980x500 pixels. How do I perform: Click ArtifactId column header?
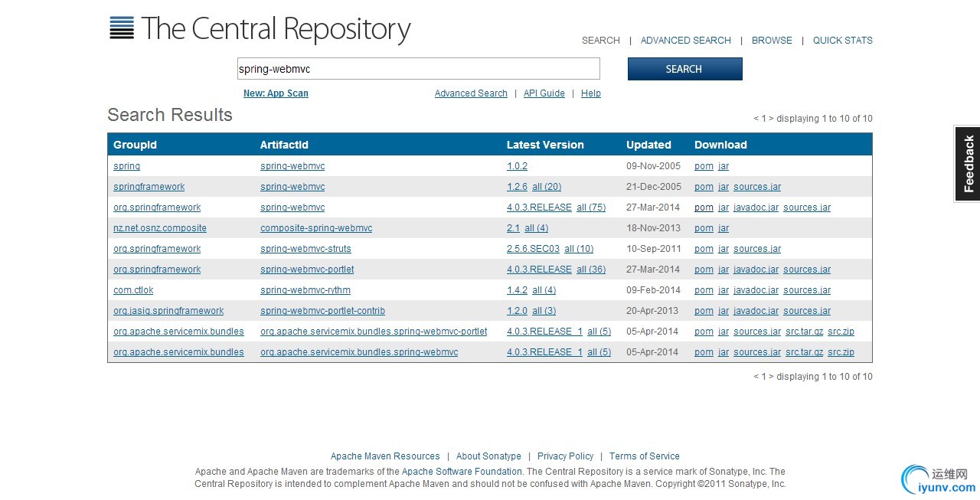tap(284, 145)
